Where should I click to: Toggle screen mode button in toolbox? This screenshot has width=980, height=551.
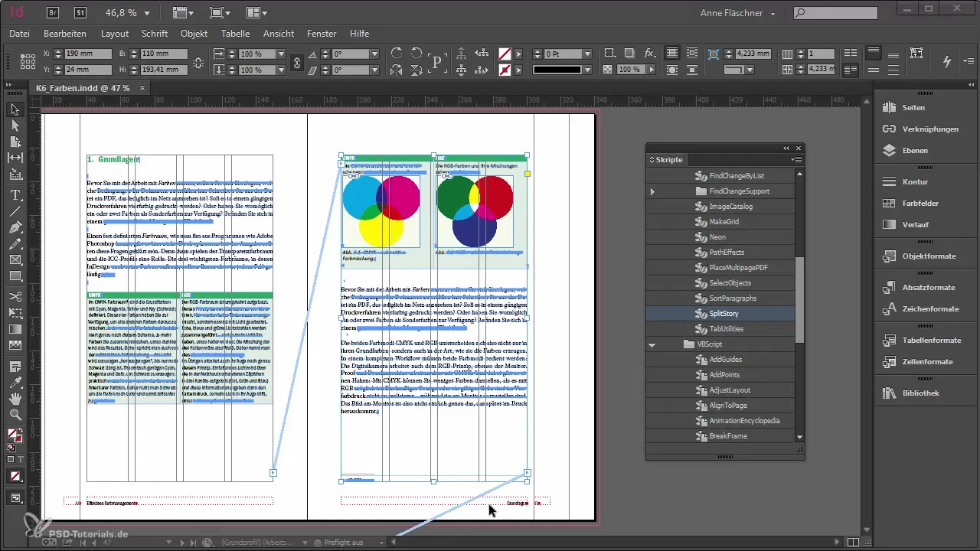15,497
